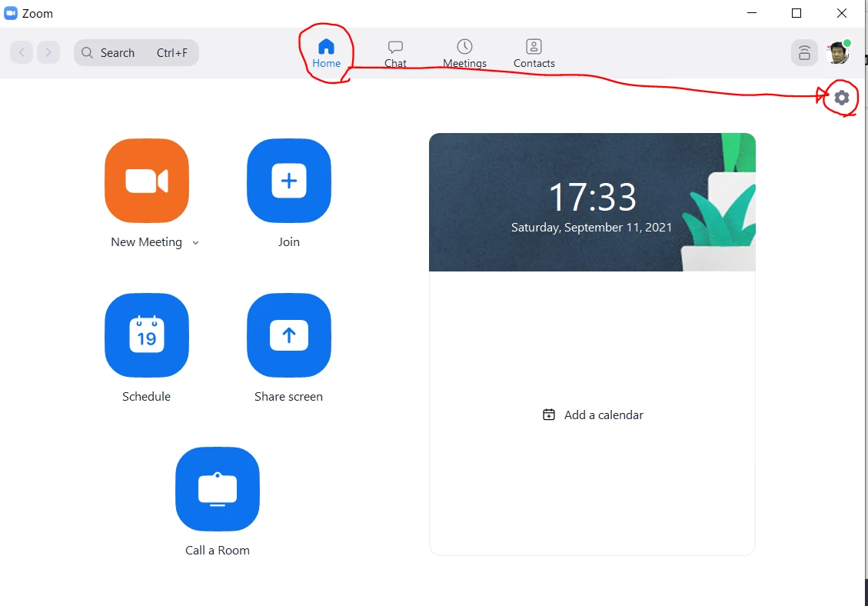Click the Schedule label
The width and height of the screenshot is (868, 606).
146,397
